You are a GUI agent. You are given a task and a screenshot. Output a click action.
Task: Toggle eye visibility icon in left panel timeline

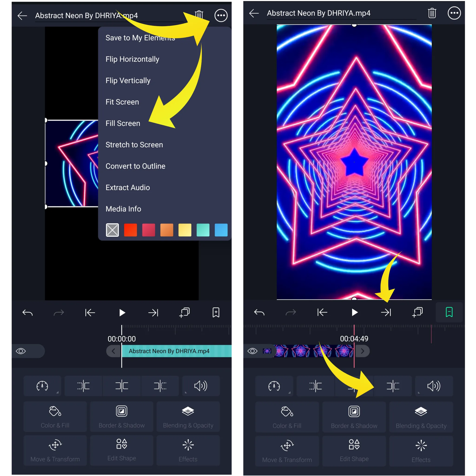click(x=21, y=351)
